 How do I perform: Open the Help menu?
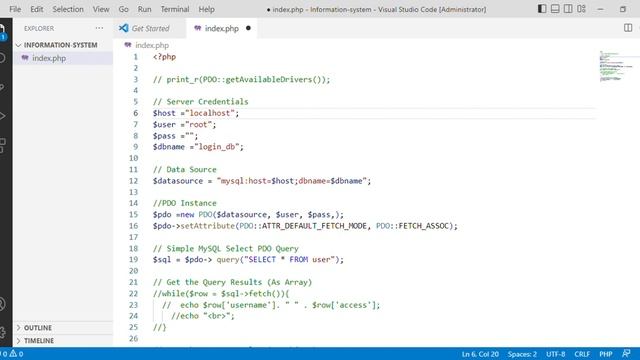(x=207, y=9)
